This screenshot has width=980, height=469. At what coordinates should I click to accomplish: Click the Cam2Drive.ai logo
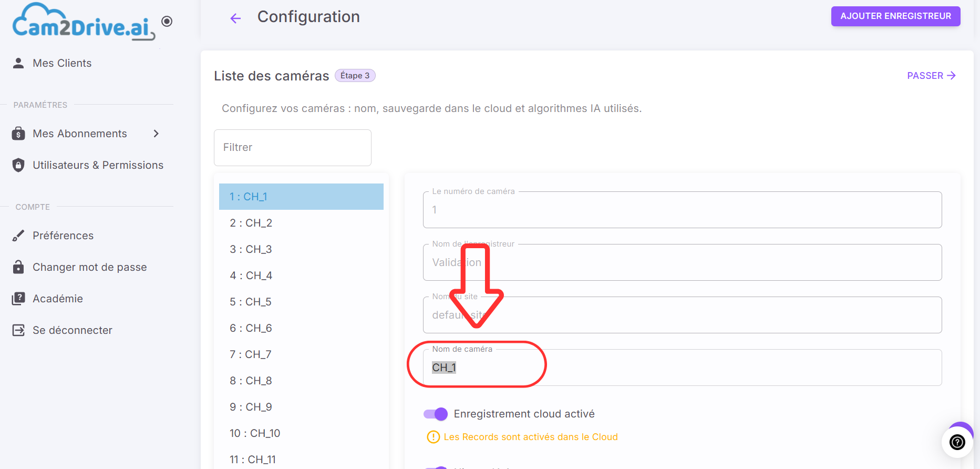84,22
